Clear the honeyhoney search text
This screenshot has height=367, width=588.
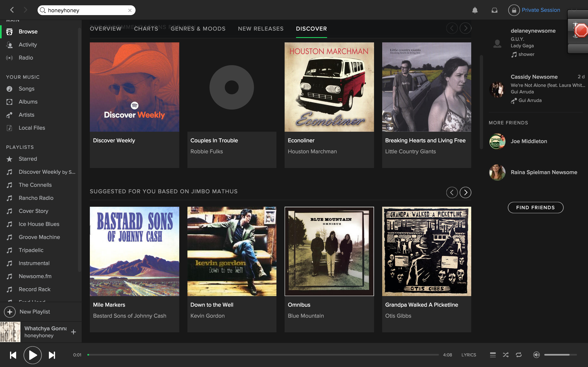[x=130, y=10]
